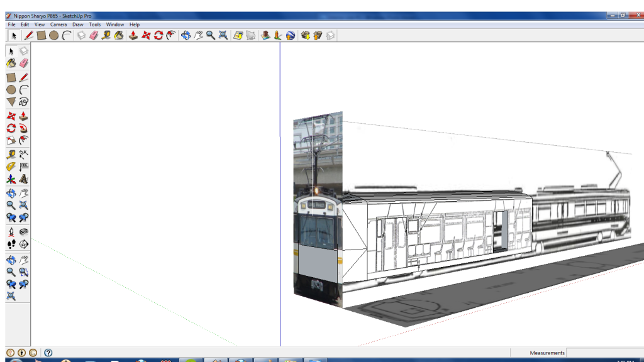The width and height of the screenshot is (644, 362).
Task: Click the person credits icon in status bar
Action: tap(22, 353)
